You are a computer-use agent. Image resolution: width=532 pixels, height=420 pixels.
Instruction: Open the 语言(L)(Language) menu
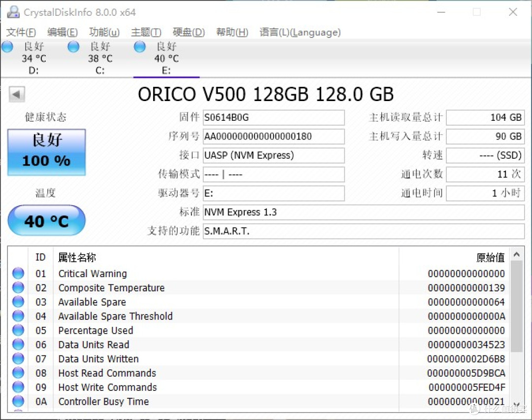[300, 32]
